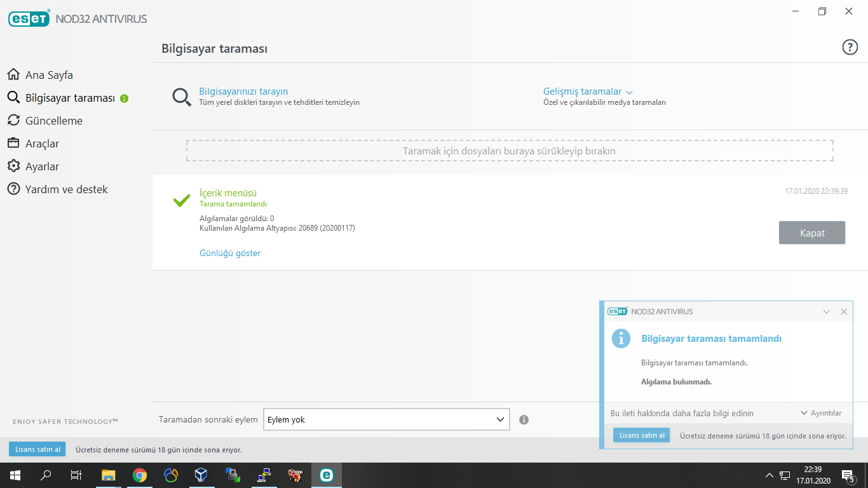Expand the Gelişmiş taramalar dropdown

[588, 91]
